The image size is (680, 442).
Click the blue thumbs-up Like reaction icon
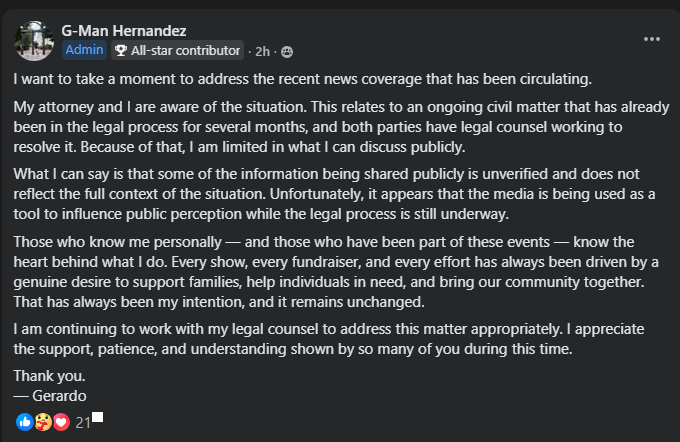25,422
